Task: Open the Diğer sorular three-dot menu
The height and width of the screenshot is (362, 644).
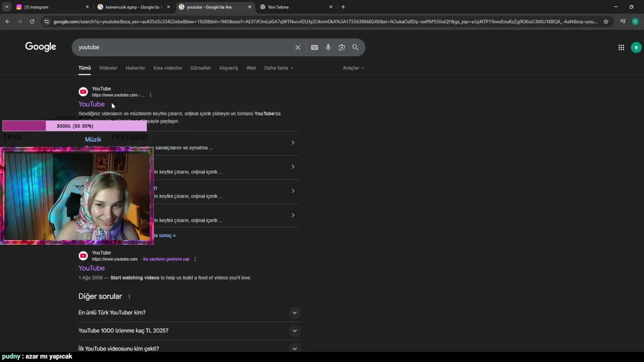Action: tap(129, 297)
